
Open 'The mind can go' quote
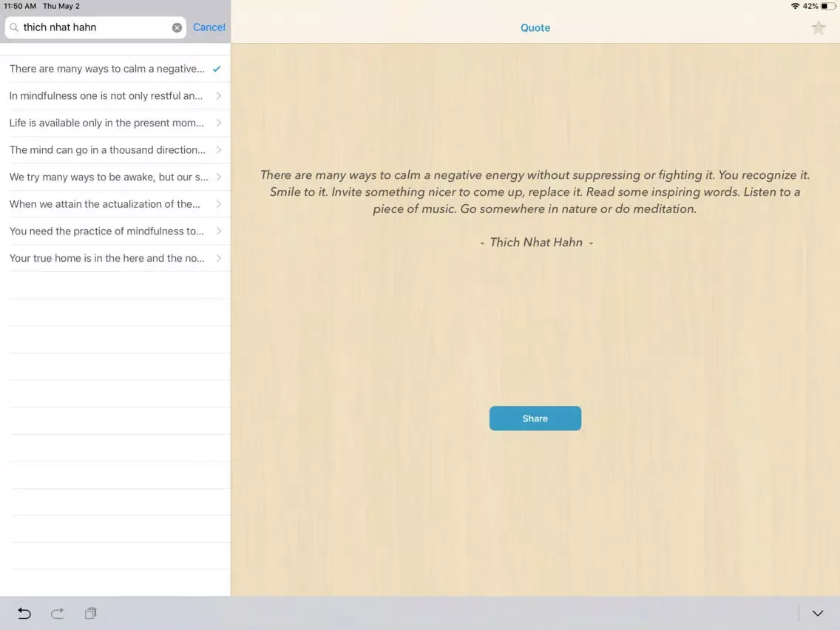pyautogui.click(x=107, y=150)
